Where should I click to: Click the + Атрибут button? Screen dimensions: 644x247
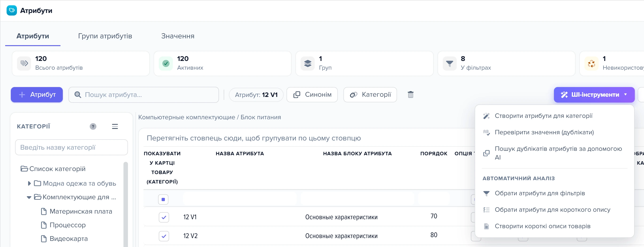[x=37, y=95]
